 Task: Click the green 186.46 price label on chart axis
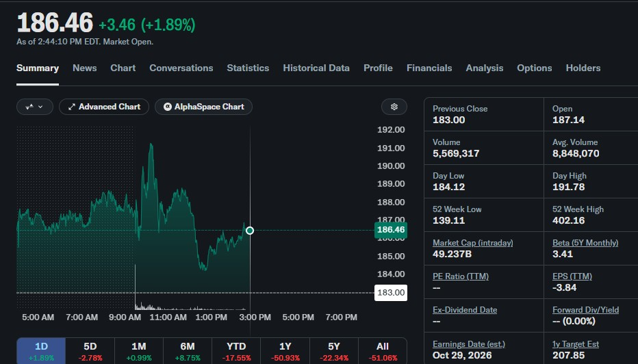point(391,230)
